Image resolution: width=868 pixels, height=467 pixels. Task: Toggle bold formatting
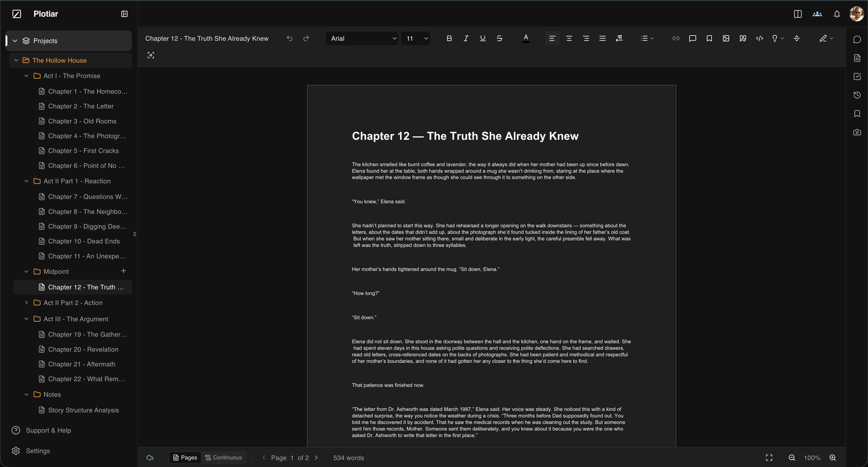point(449,38)
